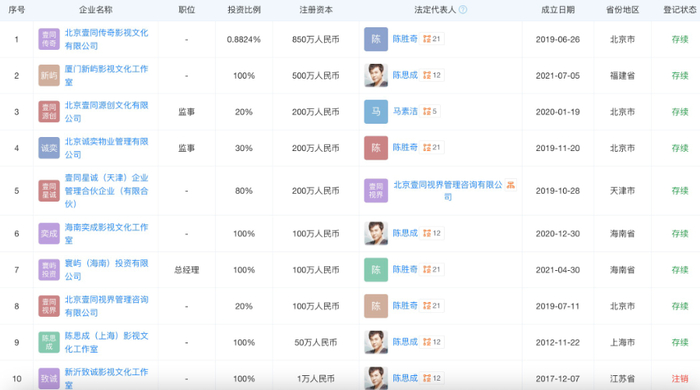Click the 成立日期 column header
The width and height of the screenshot is (700, 390).
558,9
